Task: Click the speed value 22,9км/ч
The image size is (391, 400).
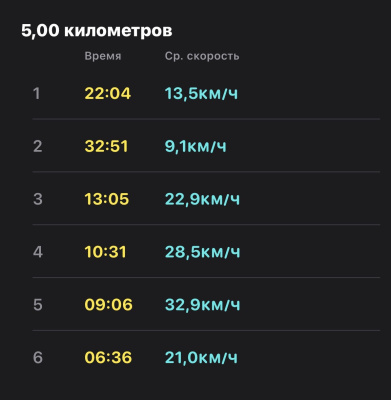Action: click(x=202, y=199)
